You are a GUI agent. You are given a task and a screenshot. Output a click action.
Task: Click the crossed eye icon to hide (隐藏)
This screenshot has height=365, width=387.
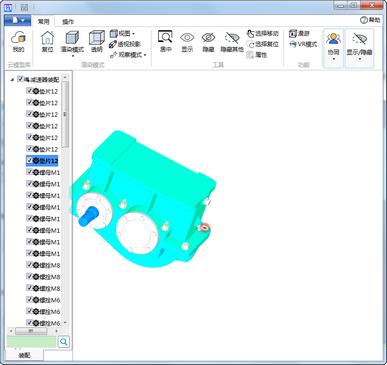(208, 38)
